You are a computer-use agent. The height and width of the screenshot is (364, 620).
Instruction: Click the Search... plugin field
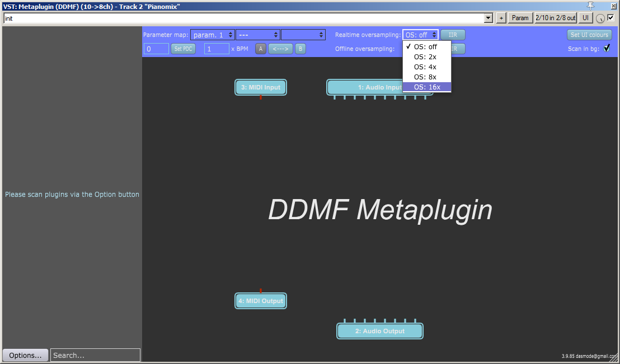tap(95, 355)
